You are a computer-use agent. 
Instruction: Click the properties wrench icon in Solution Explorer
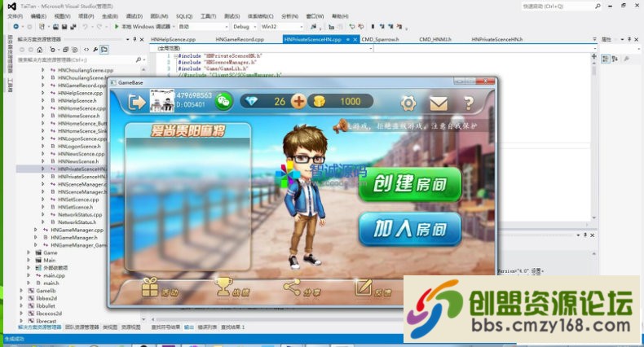(95, 50)
